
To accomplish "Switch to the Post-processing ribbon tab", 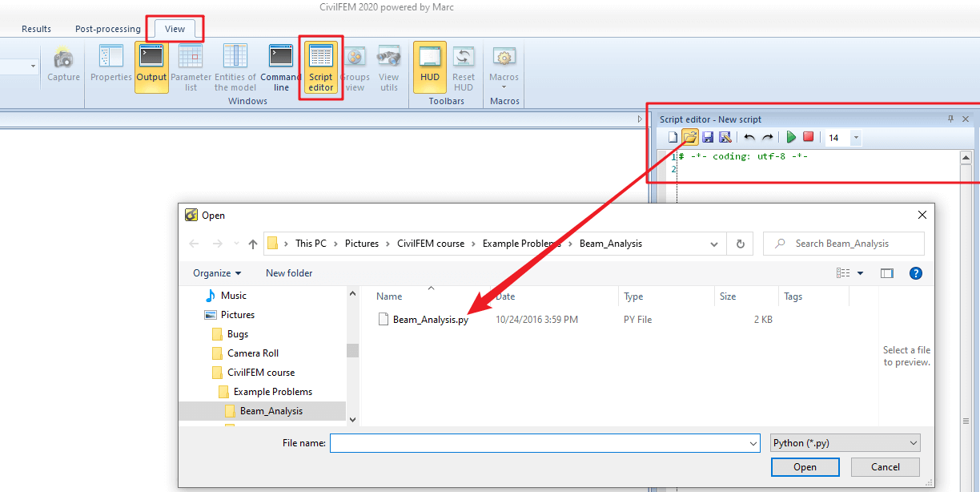I will click(108, 29).
